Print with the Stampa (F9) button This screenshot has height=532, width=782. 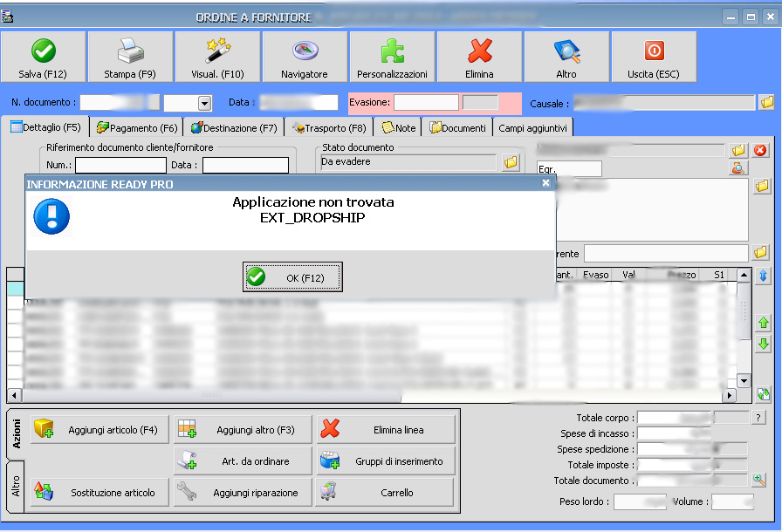pos(130,57)
